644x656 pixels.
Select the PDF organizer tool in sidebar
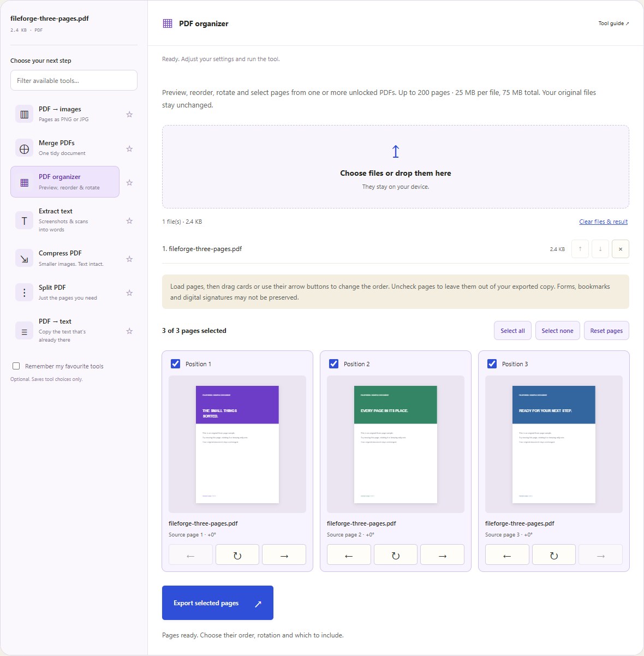pyautogui.click(x=65, y=182)
